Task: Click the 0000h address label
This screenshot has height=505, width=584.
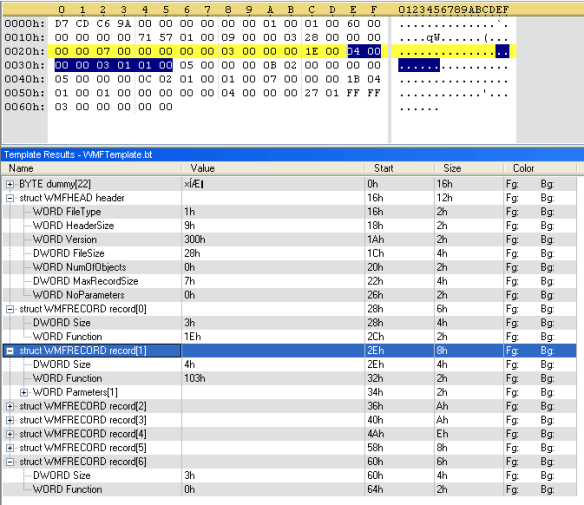Action: click(25, 24)
